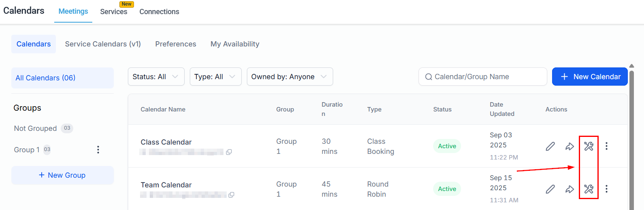Click the Actions column header
Image resolution: width=644 pixels, height=210 pixels.
(x=556, y=109)
